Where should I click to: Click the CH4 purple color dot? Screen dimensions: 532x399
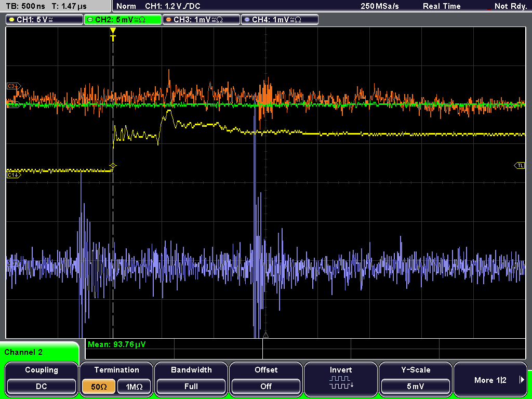tap(247, 20)
